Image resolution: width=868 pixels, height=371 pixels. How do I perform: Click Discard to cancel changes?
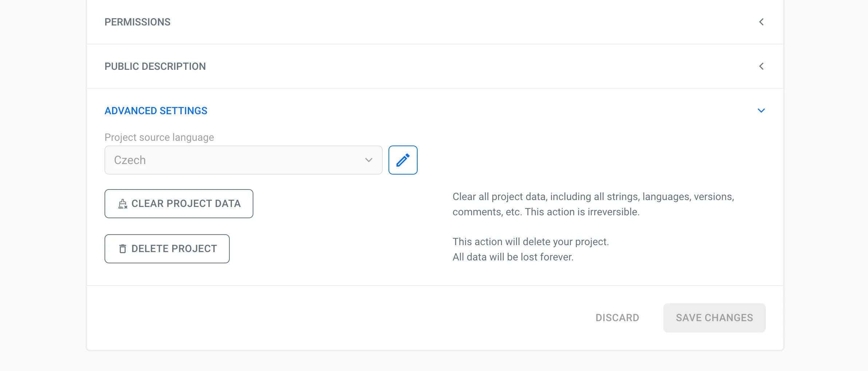click(617, 318)
